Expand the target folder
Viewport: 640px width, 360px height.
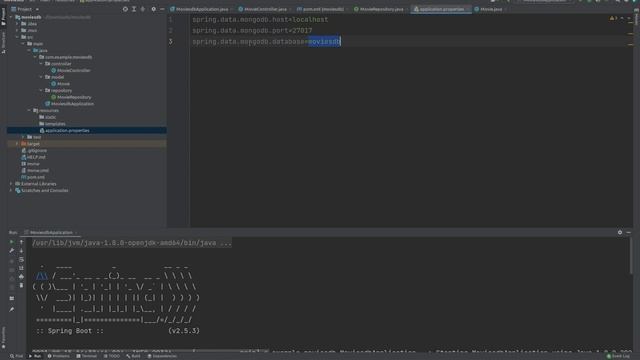coord(17,144)
